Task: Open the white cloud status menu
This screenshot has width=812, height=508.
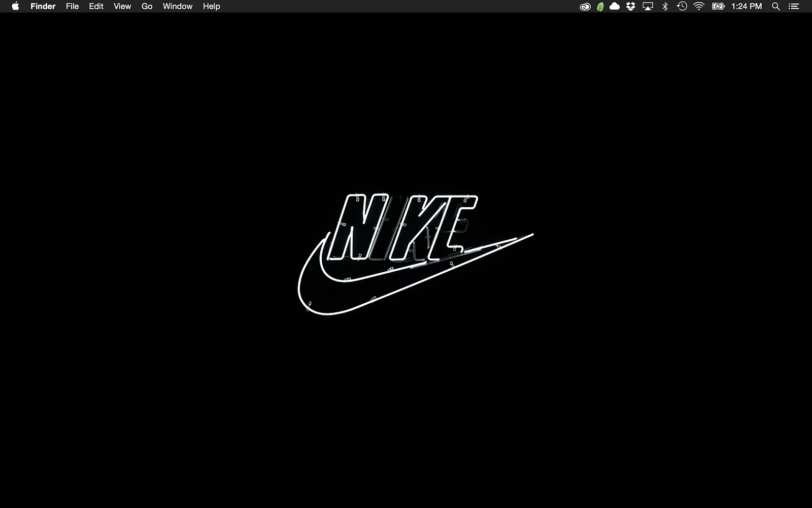Action: pos(615,6)
